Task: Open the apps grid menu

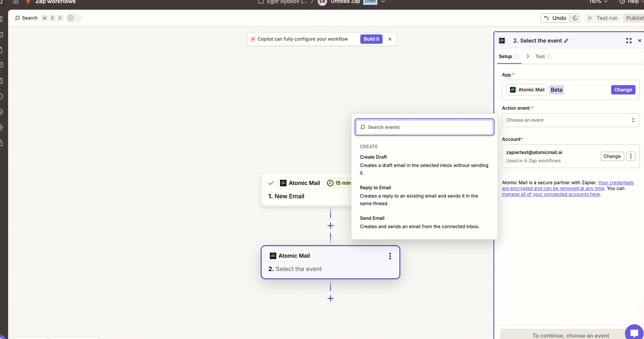Action: [x=16, y=2]
